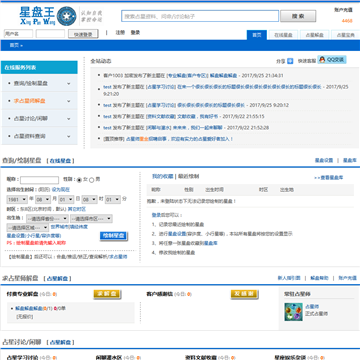
Task: Open the district selection dropdown
Action: tap(28, 228)
